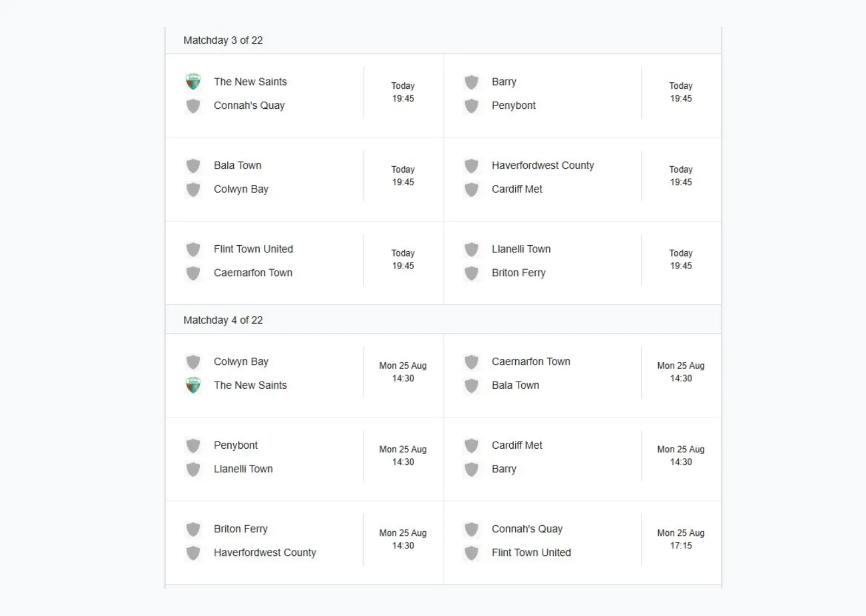Click Briton Ferry shield icon in Matchday 4
Viewport: 866px width, 616px height.
tap(193, 529)
